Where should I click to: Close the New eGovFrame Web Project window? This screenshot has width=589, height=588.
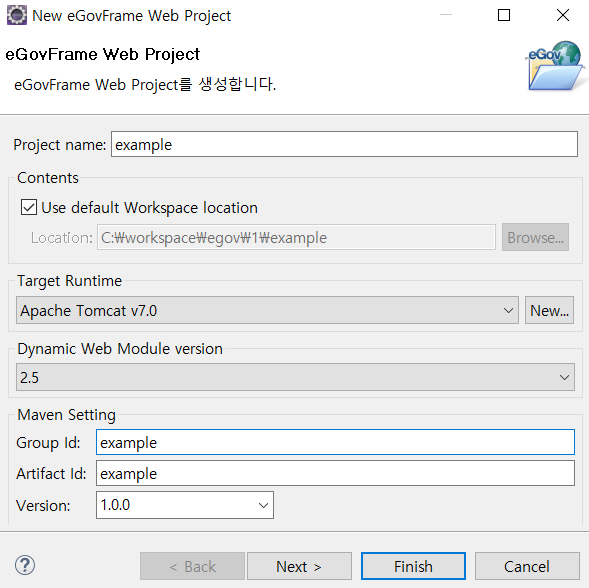pyautogui.click(x=563, y=15)
